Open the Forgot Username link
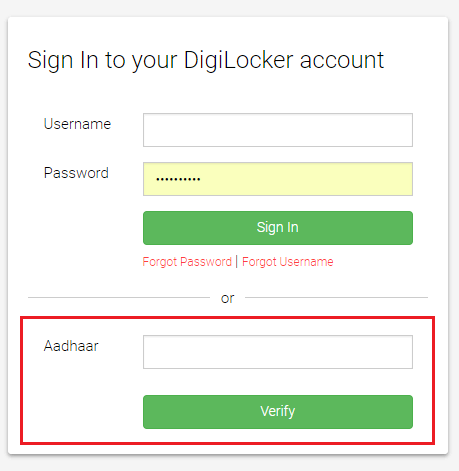 click(x=288, y=262)
